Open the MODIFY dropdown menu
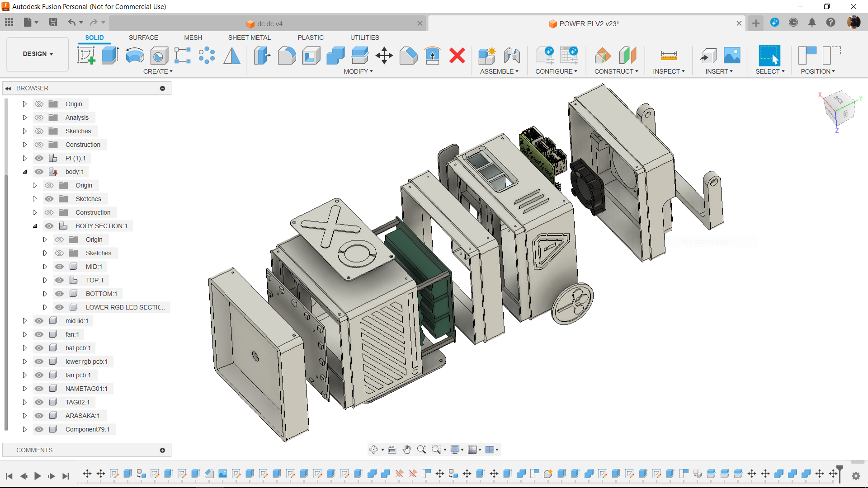Screen dimensions: 868x488 coord(358,71)
